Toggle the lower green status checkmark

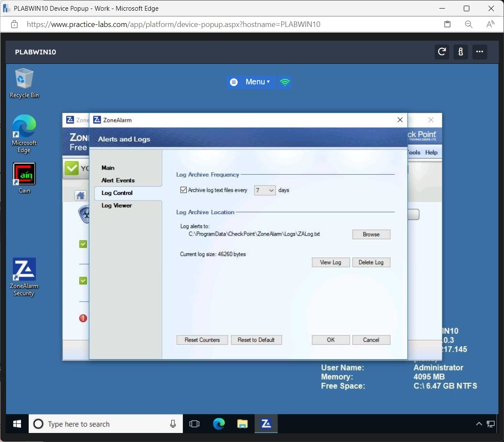[83, 281]
